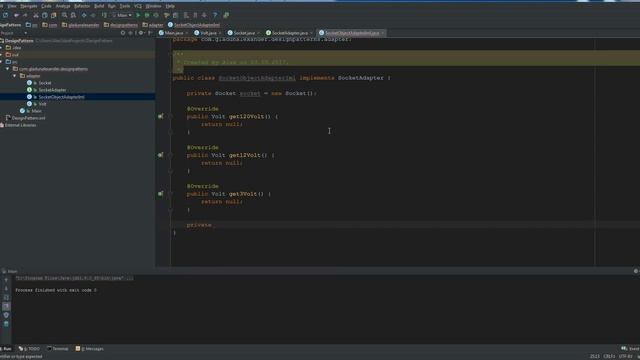Select External Libraries node
The image size is (640, 360).
(x=19, y=125)
